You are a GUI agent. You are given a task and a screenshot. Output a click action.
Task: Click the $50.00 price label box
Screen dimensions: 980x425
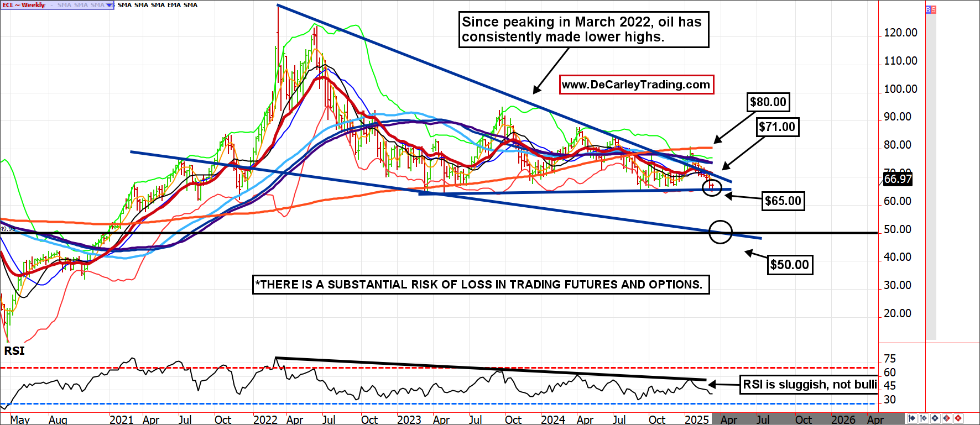pyautogui.click(x=789, y=265)
